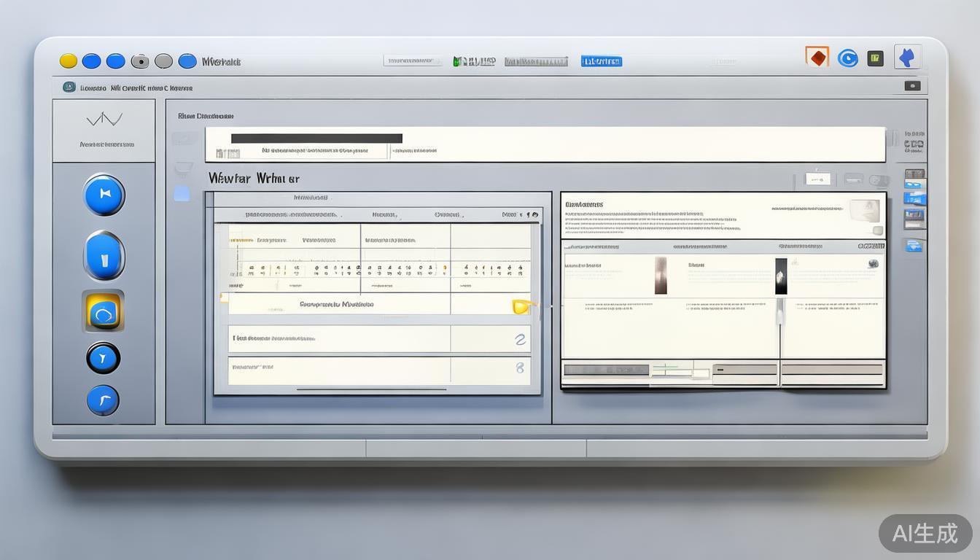Toggle the small light-blue square beside the heading
Viewport: 980px width, 560px height.
coord(182,194)
